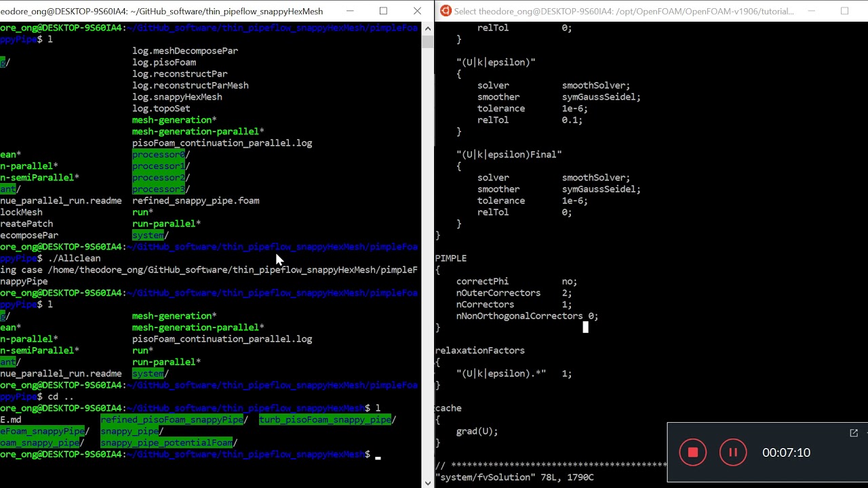Click the 'ecomposePar' listing entry
Image resolution: width=868 pixels, height=488 pixels.
(x=29, y=235)
